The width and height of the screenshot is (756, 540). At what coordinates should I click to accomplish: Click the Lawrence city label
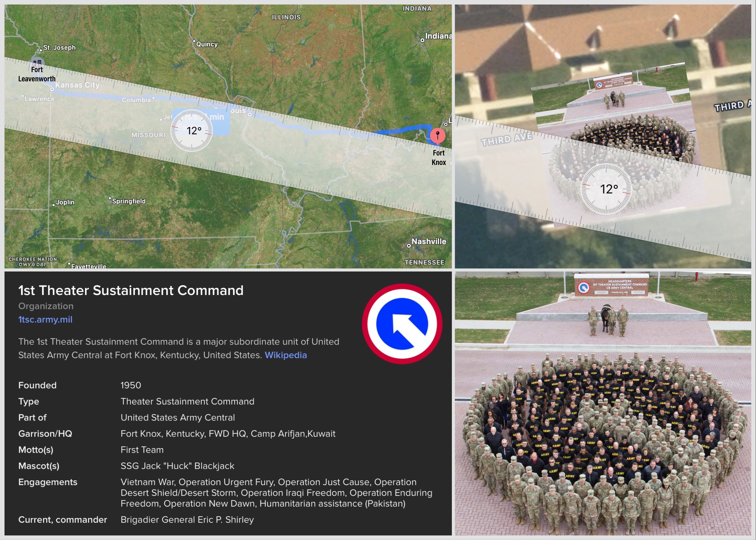(x=39, y=99)
